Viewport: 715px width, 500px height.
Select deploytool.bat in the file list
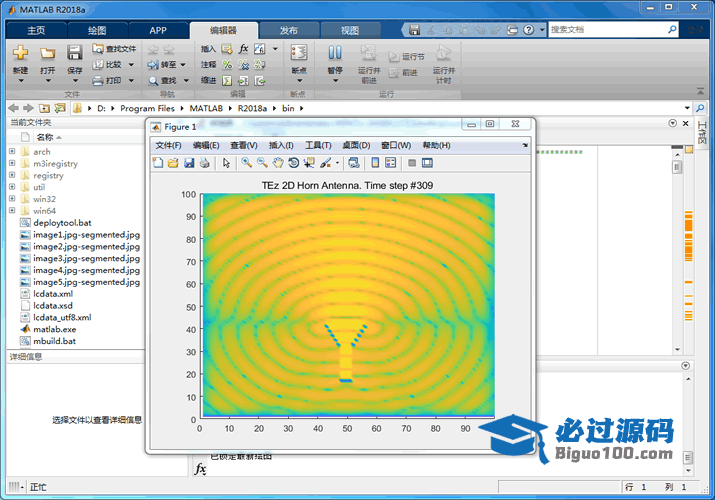(62, 223)
